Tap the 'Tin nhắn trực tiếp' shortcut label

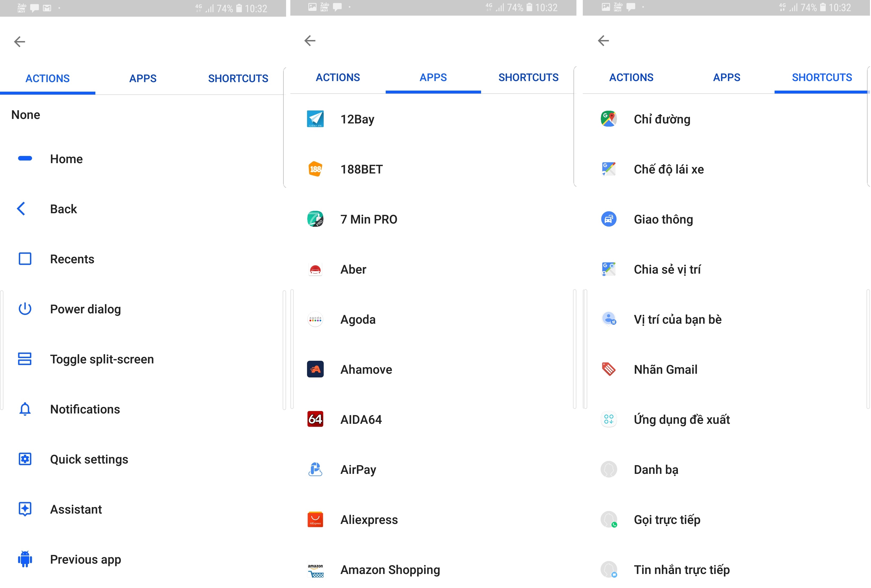(682, 570)
